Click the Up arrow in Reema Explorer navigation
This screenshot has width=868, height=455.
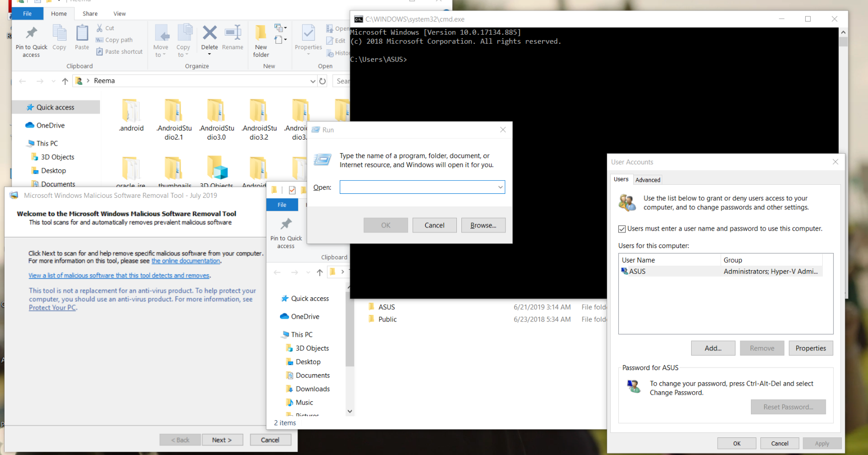[65, 81]
